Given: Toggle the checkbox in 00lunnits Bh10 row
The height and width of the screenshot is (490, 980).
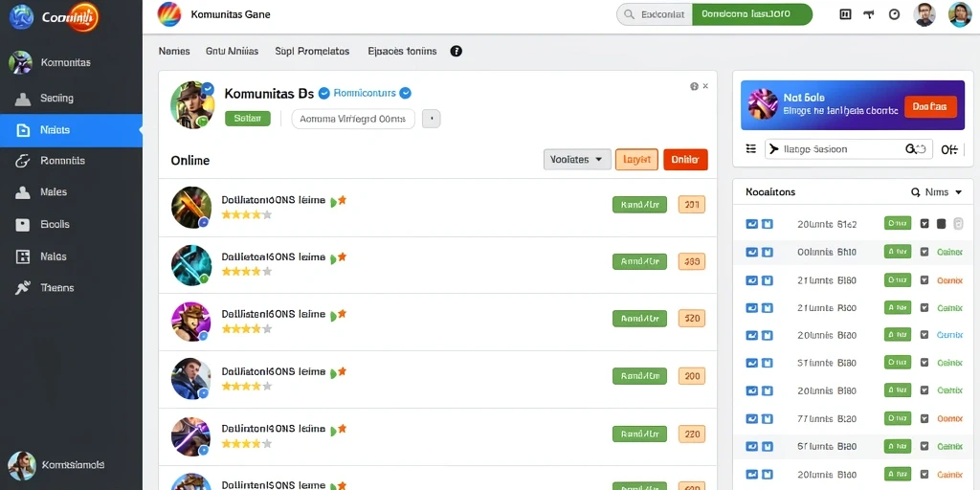Looking at the screenshot, I should pyautogui.click(x=924, y=253).
